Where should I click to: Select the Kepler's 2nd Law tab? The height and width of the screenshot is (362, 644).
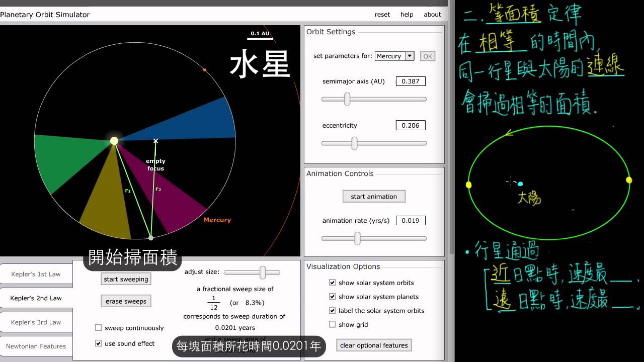click(x=36, y=298)
